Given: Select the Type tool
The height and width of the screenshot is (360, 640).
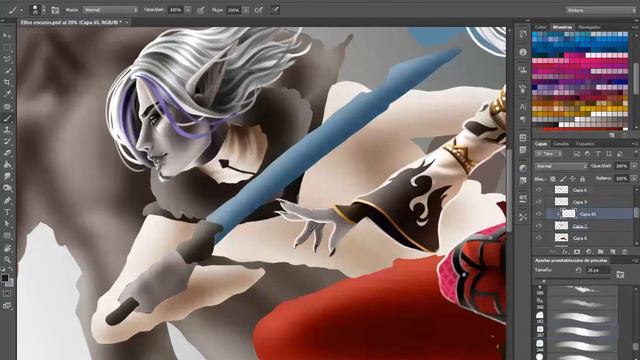Looking at the screenshot, I should point(7,212).
